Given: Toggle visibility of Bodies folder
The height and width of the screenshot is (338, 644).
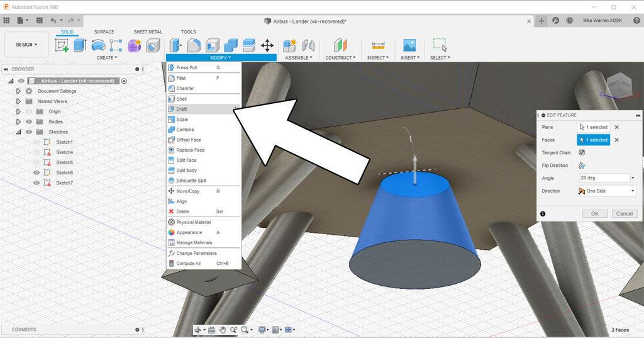Looking at the screenshot, I should [x=29, y=121].
